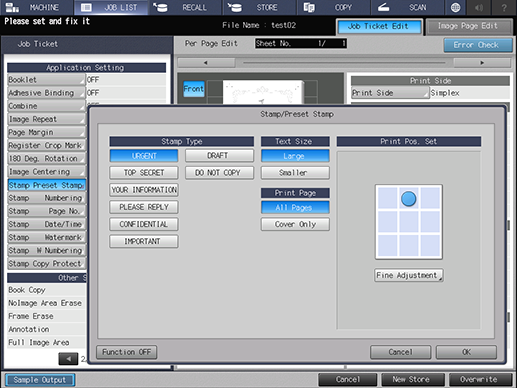
Task: Click the COPY icon in top bar
Action: [309, 7]
